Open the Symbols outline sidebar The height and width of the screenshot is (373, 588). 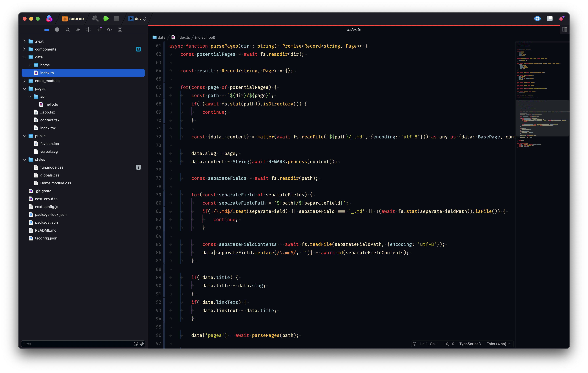point(78,30)
